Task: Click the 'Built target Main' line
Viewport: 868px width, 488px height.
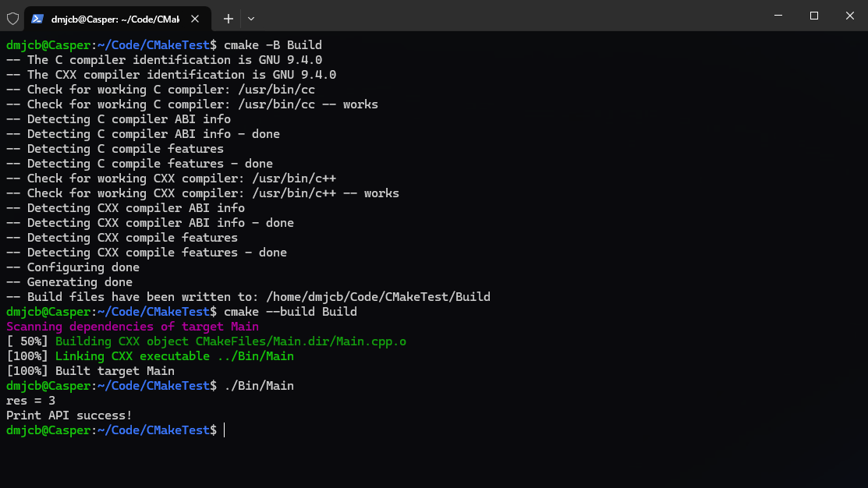Action: click(x=90, y=371)
